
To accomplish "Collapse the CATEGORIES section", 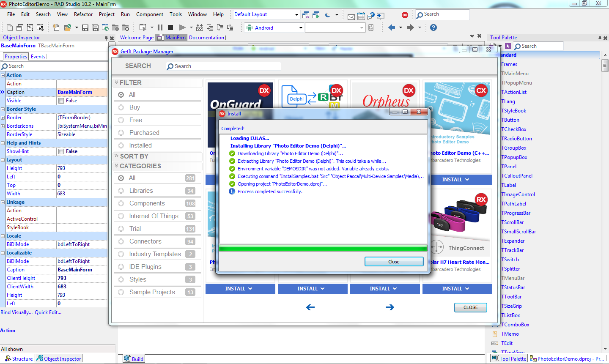I will pyautogui.click(x=117, y=166).
